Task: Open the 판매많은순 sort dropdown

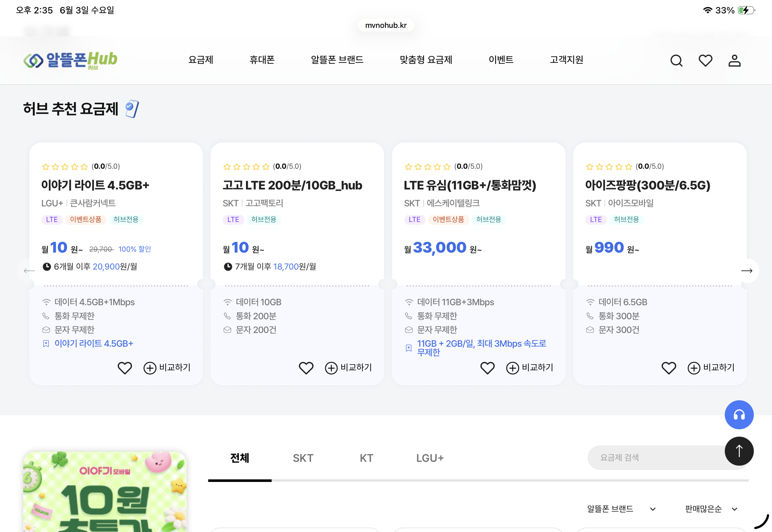Action: coord(711,509)
